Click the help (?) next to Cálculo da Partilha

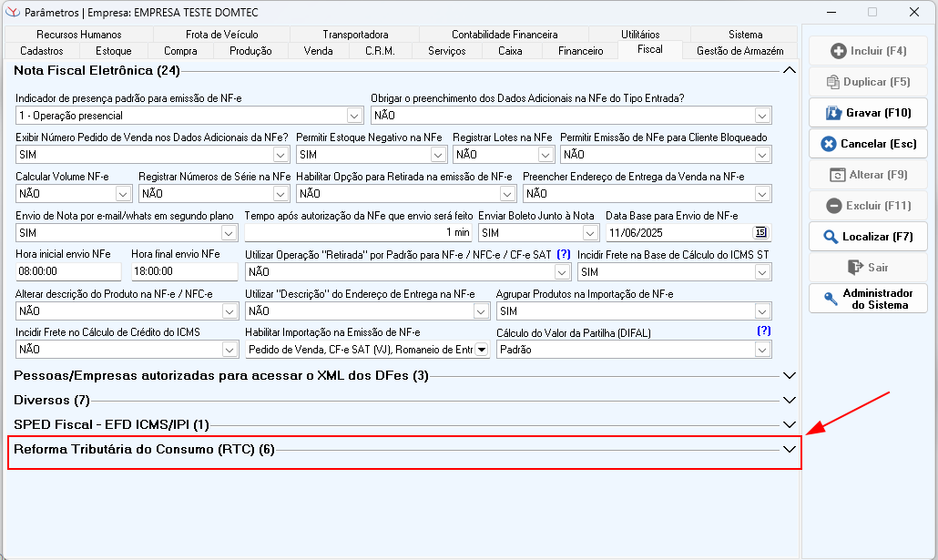(763, 331)
